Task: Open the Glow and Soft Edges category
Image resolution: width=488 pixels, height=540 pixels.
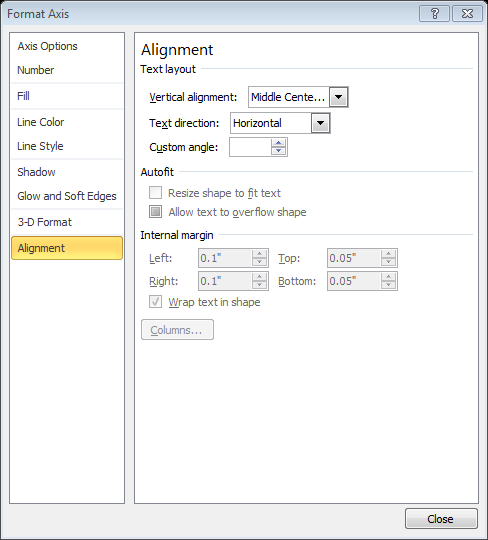Action: tap(67, 196)
